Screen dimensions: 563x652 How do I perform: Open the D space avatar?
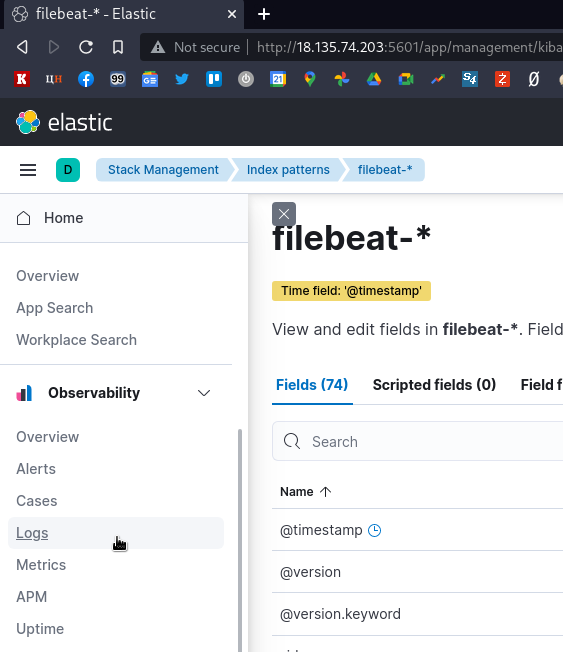pos(68,170)
